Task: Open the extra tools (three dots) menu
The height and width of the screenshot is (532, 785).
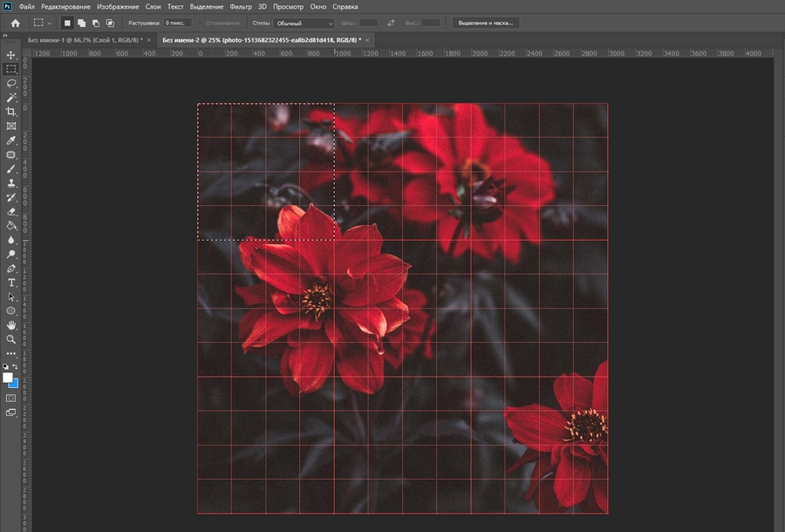Action: (x=11, y=353)
